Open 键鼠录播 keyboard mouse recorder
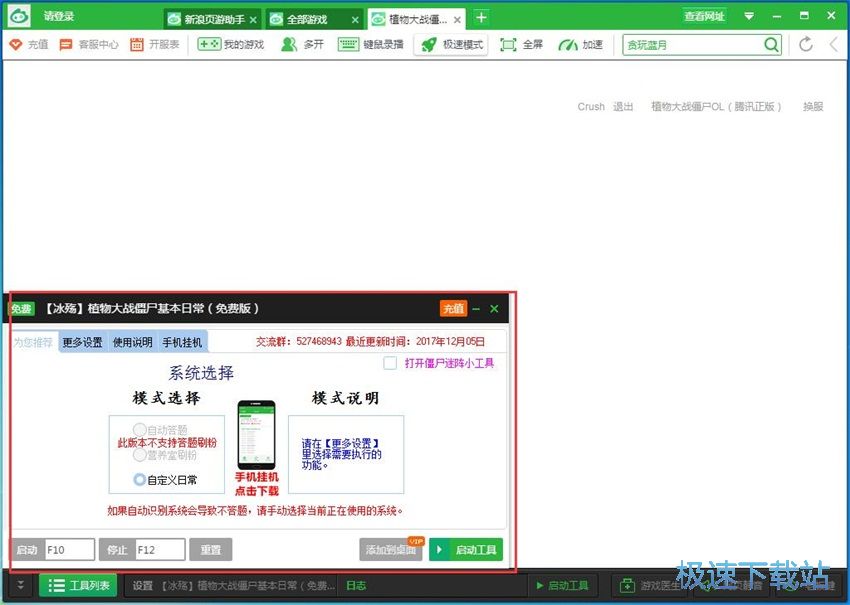The height and width of the screenshot is (605, 850). tap(371, 44)
